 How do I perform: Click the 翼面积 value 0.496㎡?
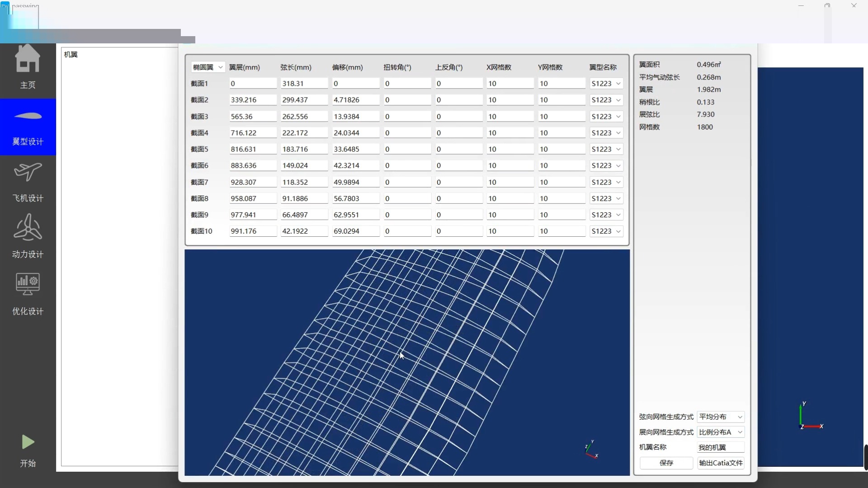tap(709, 65)
